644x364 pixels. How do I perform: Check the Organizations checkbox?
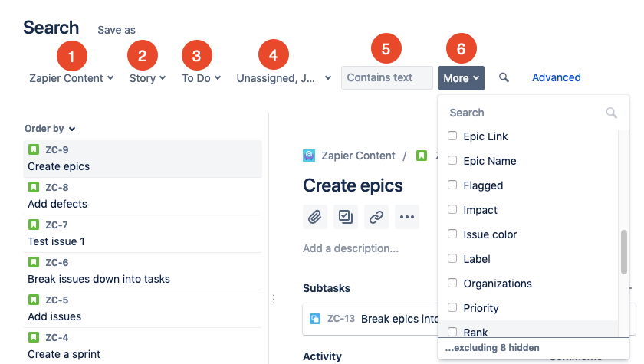[x=452, y=283]
